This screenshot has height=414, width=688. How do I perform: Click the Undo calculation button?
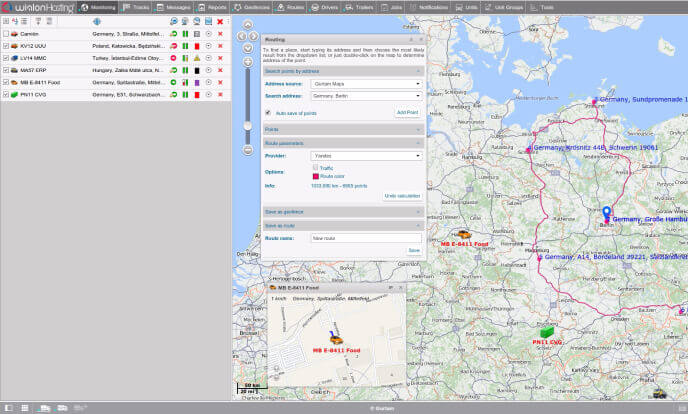403,195
